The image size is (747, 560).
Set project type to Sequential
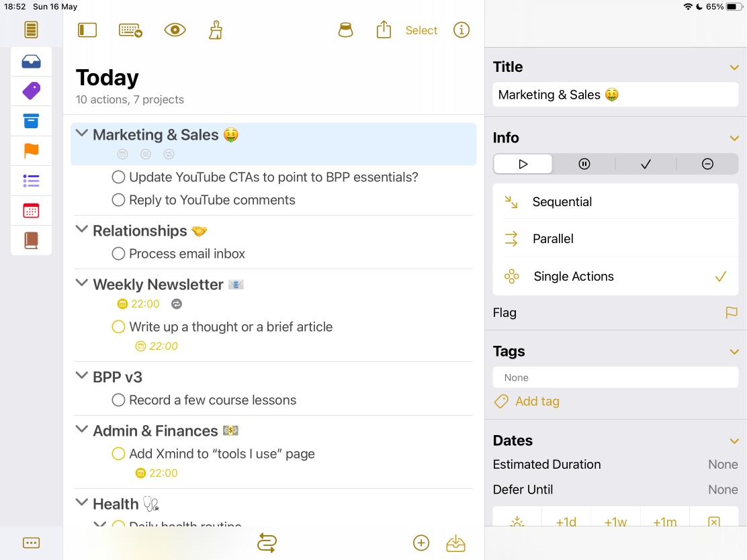tap(562, 202)
